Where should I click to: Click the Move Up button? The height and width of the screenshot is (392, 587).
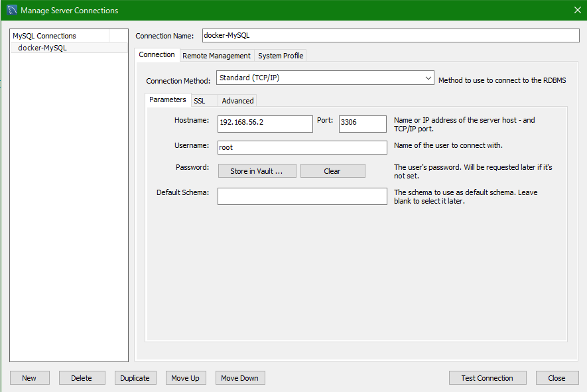point(185,378)
